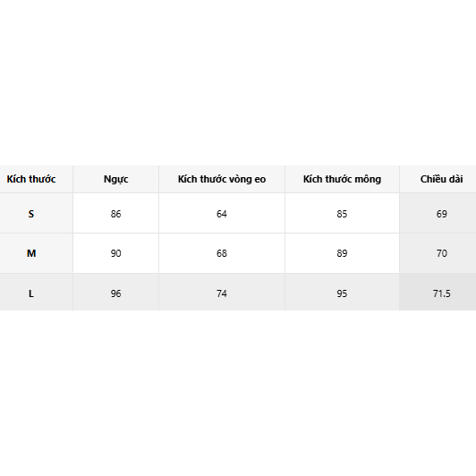This screenshot has height=476, width=476.
Task: Click the waist value 74 cell
Action: pos(222,293)
